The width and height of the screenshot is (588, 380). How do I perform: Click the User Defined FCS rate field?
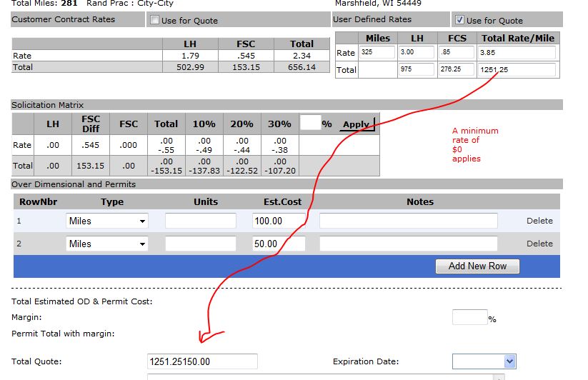[456, 52]
